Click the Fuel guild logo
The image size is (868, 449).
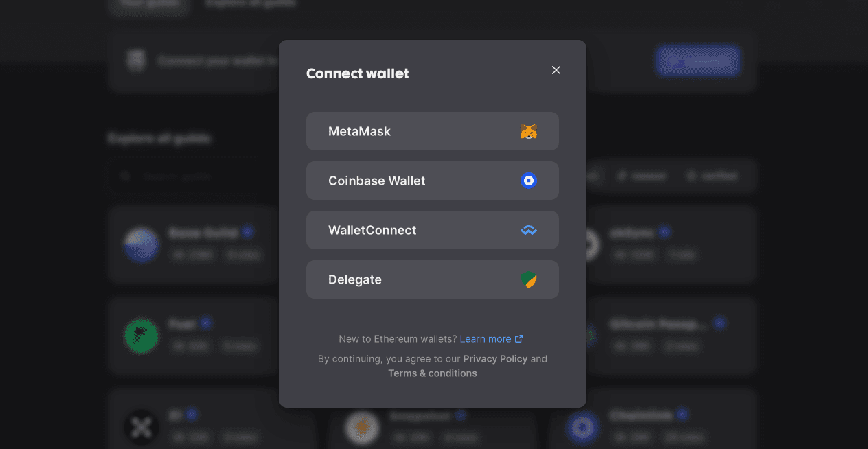[141, 336]
